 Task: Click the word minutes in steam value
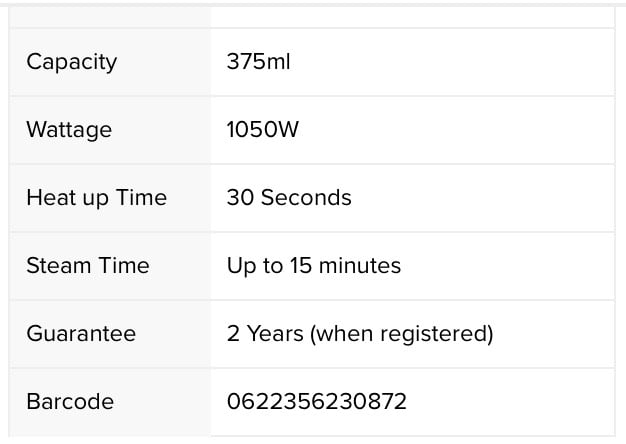pos(360,266)
